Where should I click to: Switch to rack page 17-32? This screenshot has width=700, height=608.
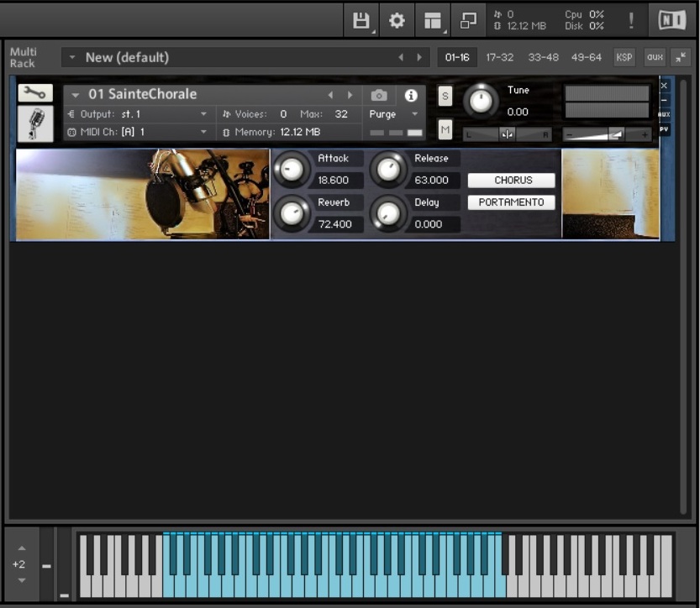click(499, 57)
